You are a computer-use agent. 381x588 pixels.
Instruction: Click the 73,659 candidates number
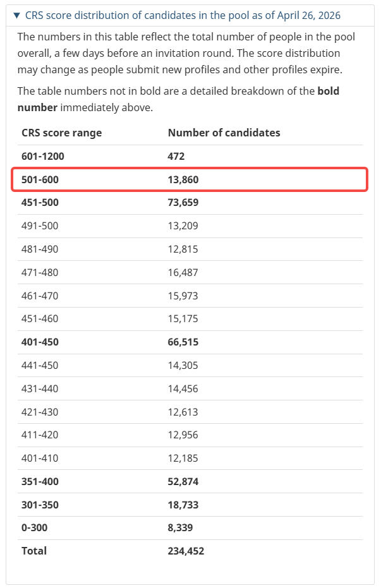[183, 203]
